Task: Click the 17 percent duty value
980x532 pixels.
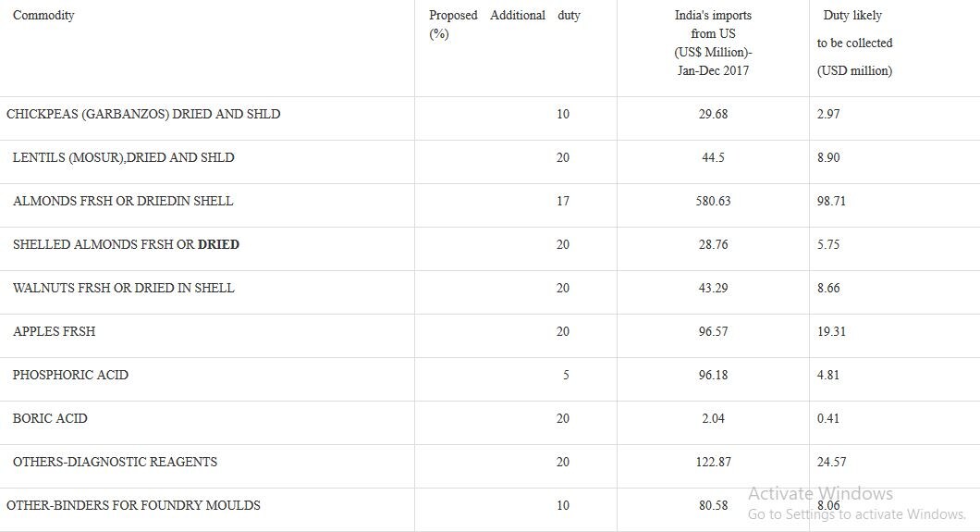Action: tap(562, 201)
